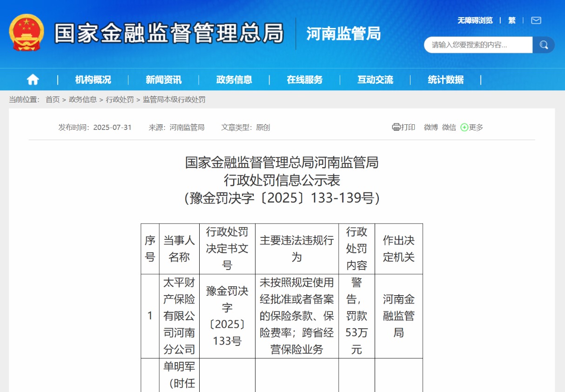The image size is (565, 392).
Task: Open the mail envelope icon
Action: (536, 20)
